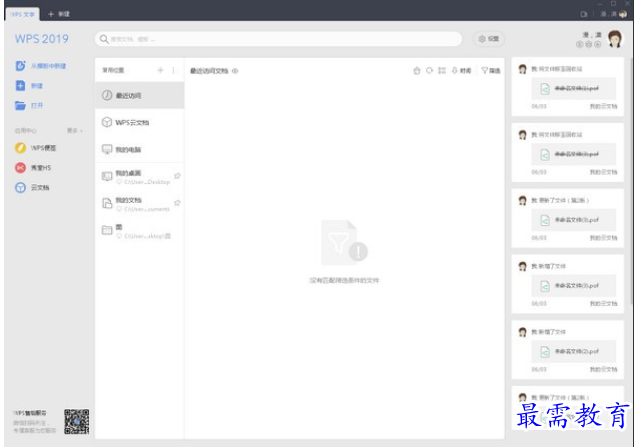The image size is (638, 447).
Task: Click the search magnifier icon
Action: (x=104, y=39)
